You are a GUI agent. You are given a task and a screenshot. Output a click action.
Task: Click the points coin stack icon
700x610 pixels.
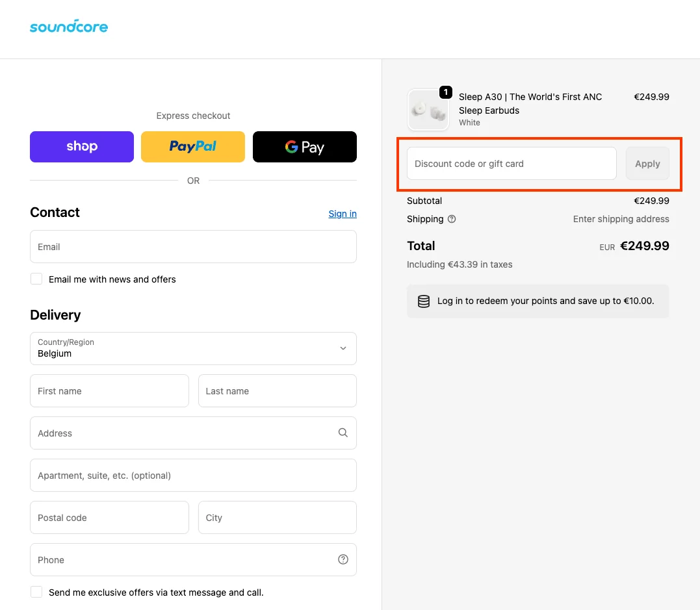click(x=424, y=301)
